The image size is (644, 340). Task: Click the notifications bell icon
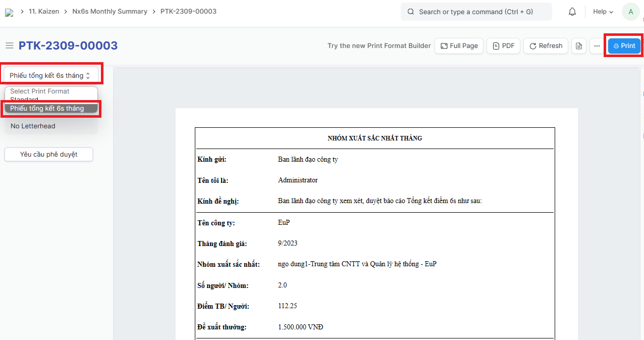point(572,12)
